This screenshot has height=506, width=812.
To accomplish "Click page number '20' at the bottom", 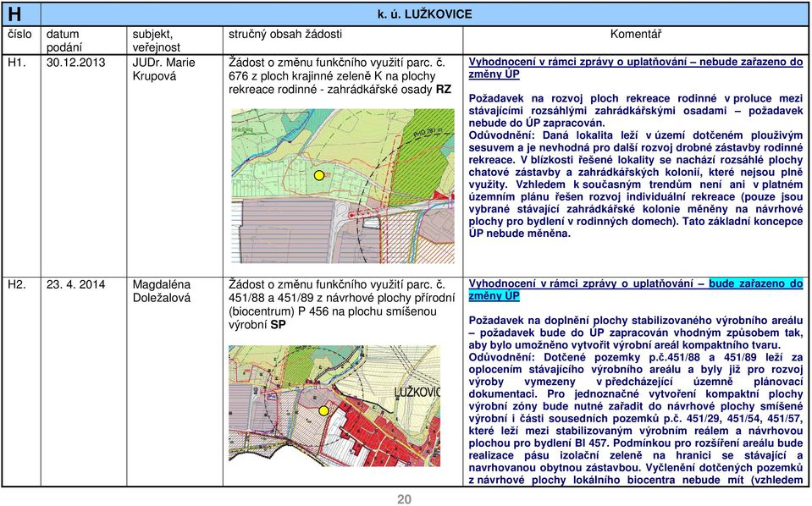I will click(405, 499).
